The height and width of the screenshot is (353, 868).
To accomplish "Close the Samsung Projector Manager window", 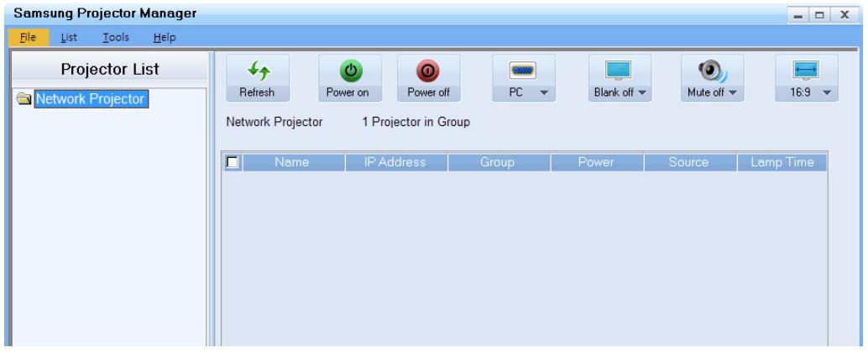I will click(x=844, y=15).
